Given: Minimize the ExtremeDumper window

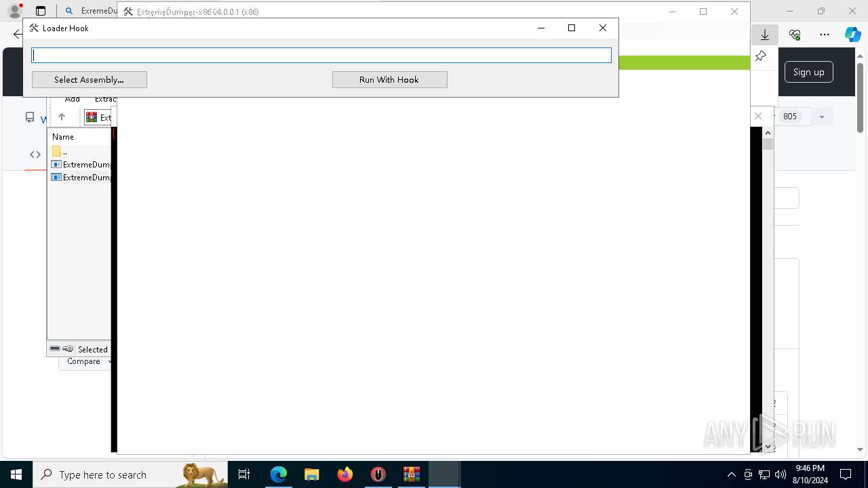Looking at the screenshot, I should pyautogui.click(x=673, y=12).
